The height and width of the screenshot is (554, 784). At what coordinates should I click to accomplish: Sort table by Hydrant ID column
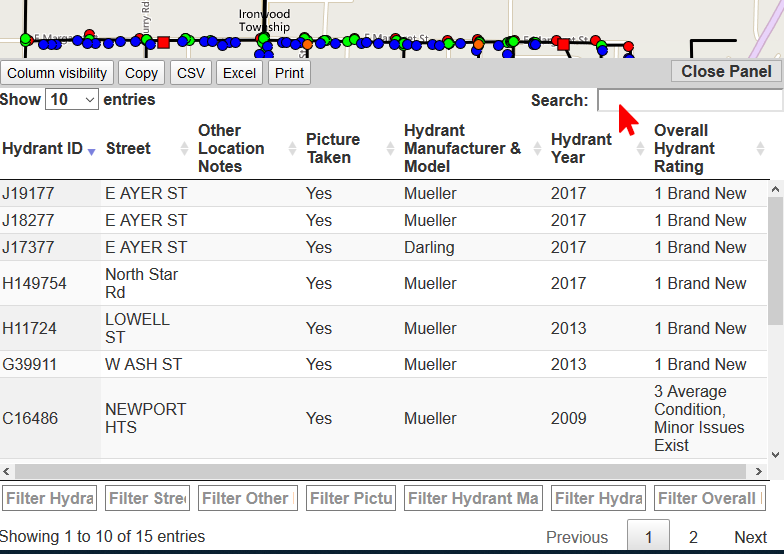42,149
